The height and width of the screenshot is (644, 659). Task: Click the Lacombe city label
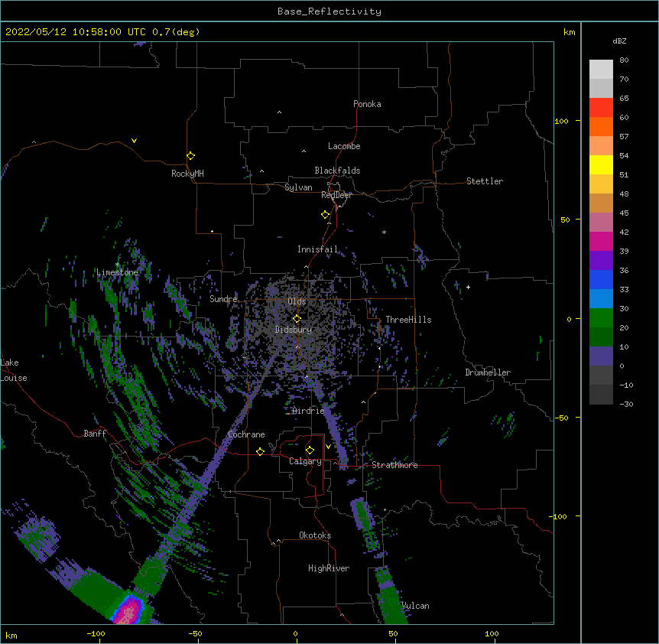pyautogui.click(x=344, y=146)
